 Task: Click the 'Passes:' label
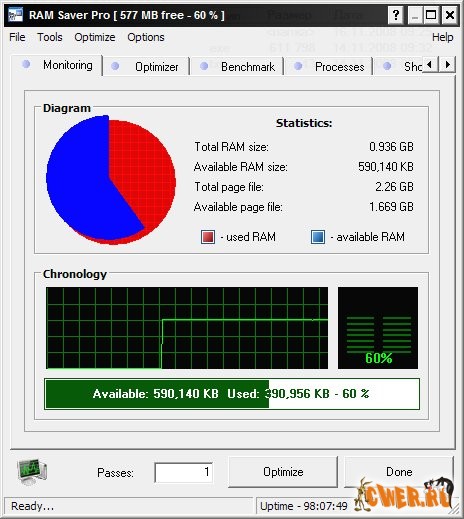[x=115, y=473]
